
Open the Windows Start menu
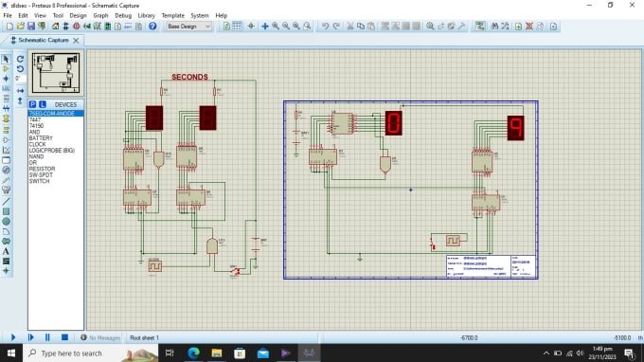click(x=11, y=353)
